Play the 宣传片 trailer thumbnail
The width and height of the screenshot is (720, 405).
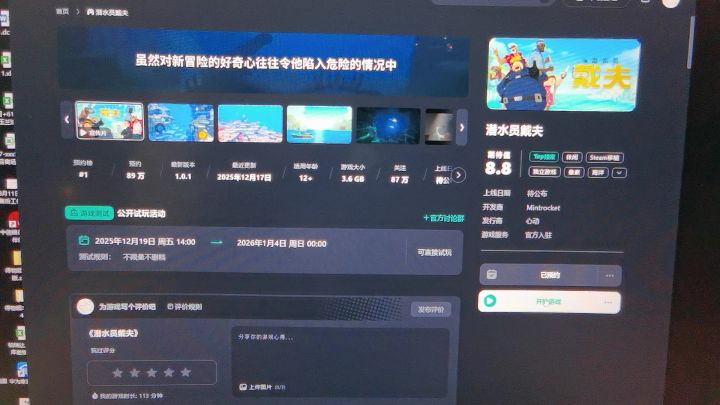click(109, 121)
